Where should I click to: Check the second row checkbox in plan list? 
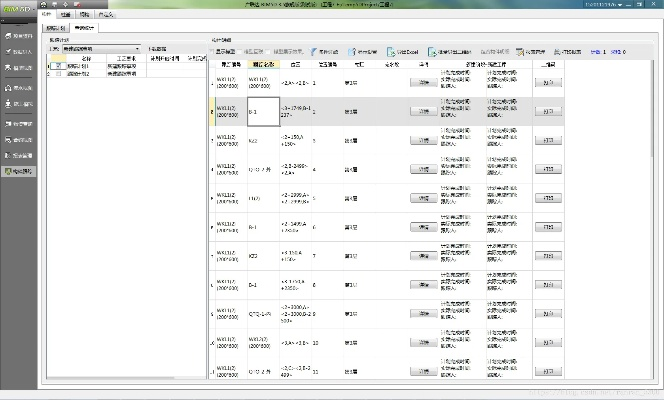60,73
